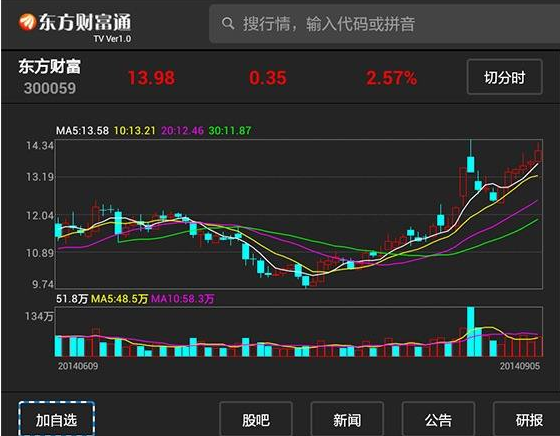Click the 12.04 price axis label
The image size is (560, 436).
(x=40, y=216)
